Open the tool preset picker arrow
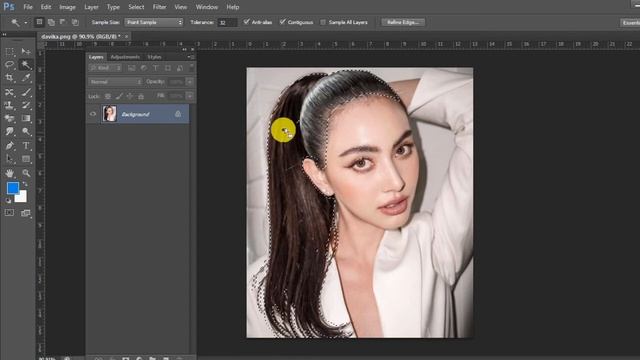The height and width of the screenshot is (360, 640). [x=25, y=22]
